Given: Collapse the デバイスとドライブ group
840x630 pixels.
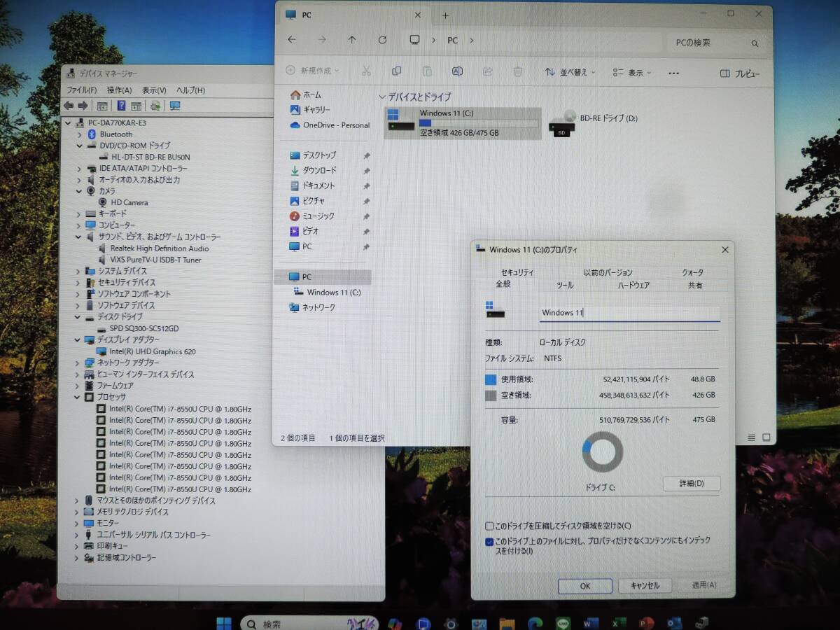Looking at the screenshot, I should (382, 97).
